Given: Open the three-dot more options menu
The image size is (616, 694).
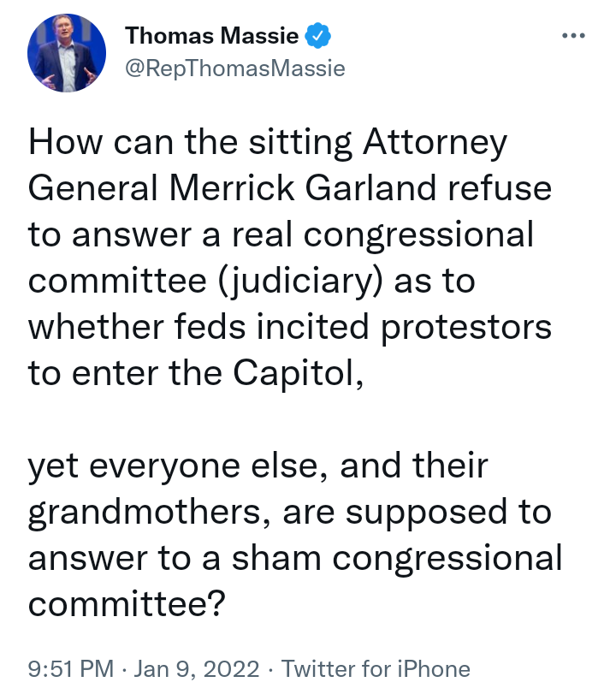Looking at the screenshot, I should [x=573, y=35].
